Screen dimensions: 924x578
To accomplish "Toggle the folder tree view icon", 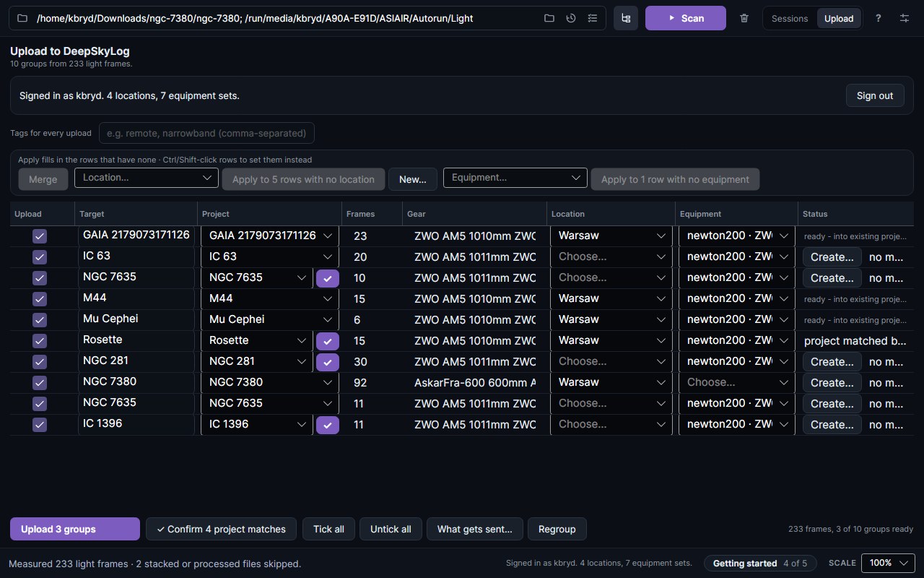I will (x=626, y=18).
